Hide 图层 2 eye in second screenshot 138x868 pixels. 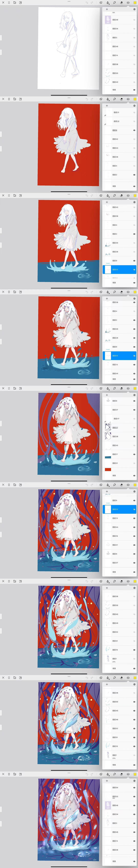[134, 175]
